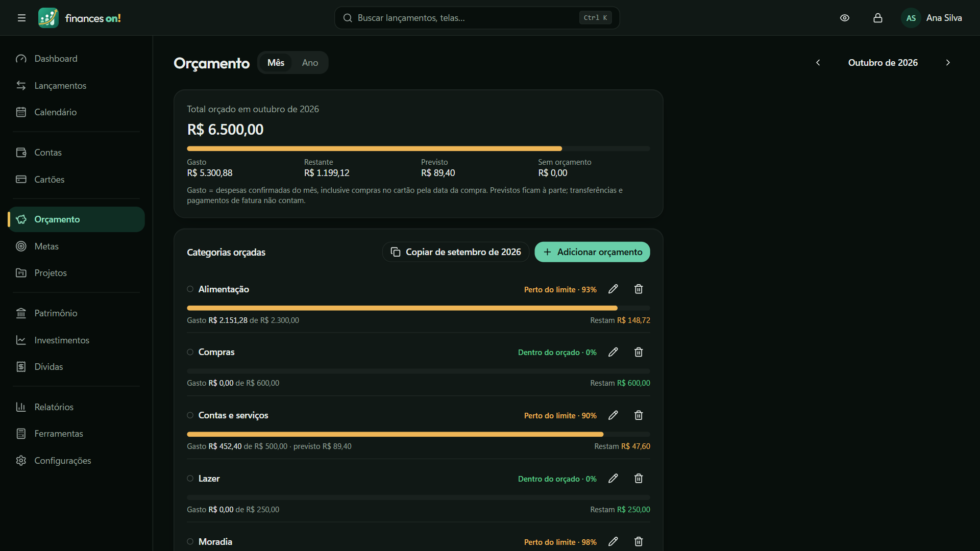Select the Moradia category circle
The width and height of the screenshot is (980, 551).
point(190,541)
